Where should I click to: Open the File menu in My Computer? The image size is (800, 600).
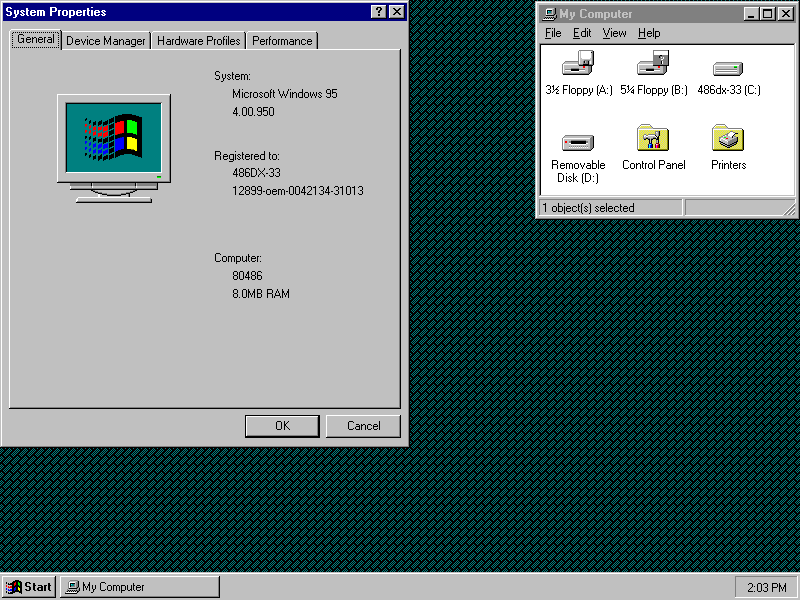tap(553, 33)
